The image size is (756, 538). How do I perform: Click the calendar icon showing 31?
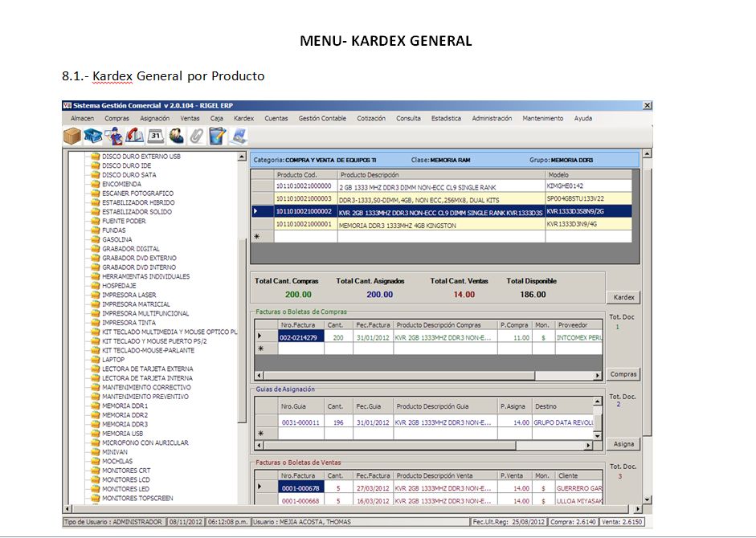point(156,136)
